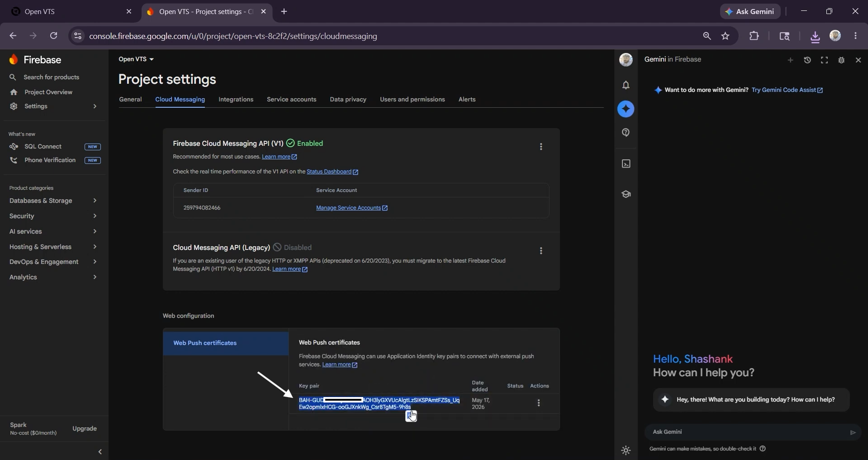Open the notifications bell in Firebase
This screenshot has width=868, height=460.
626,85
